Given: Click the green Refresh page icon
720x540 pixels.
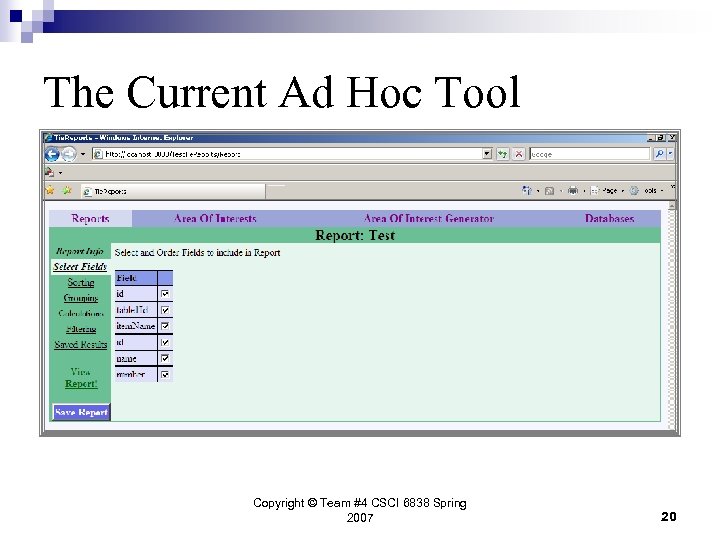Looking at the screenshot, I should [503, 154].
